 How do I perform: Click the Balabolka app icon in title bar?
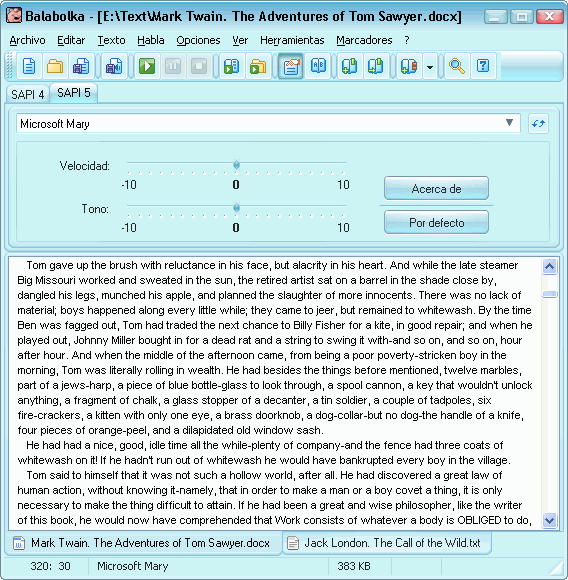point(14,16)
